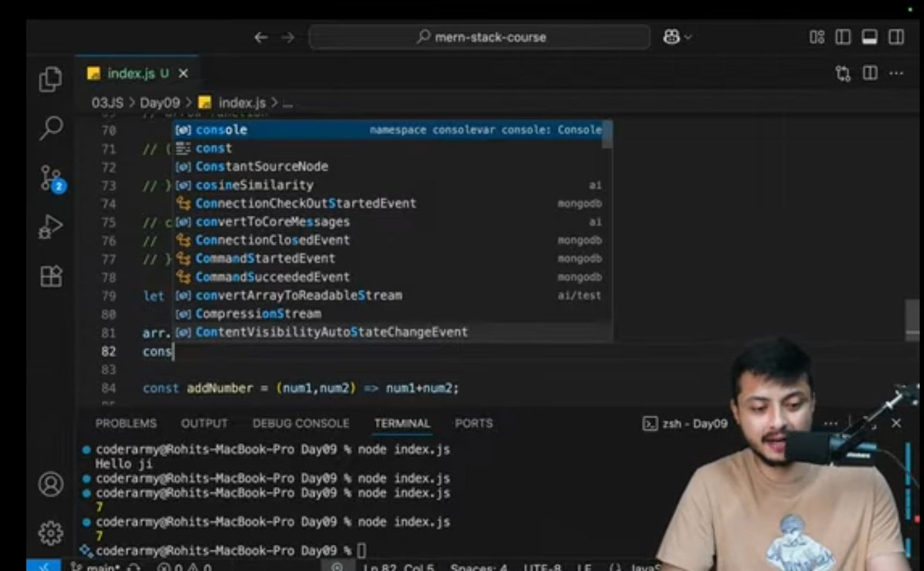Viewport: 924px width, 571px height.
Task: Click the Hello ji terminal output
Action: [x=124, y=464]
